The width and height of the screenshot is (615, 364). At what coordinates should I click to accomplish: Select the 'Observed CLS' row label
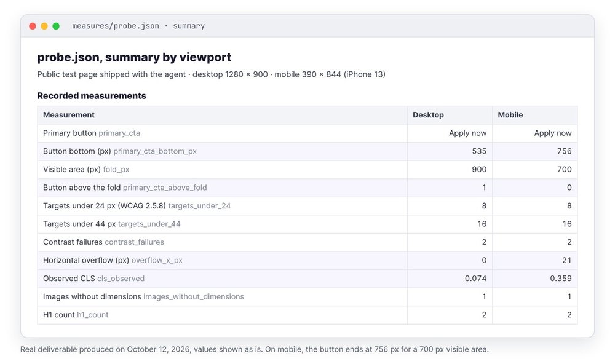pyautogui.click(x=69, y=278)
